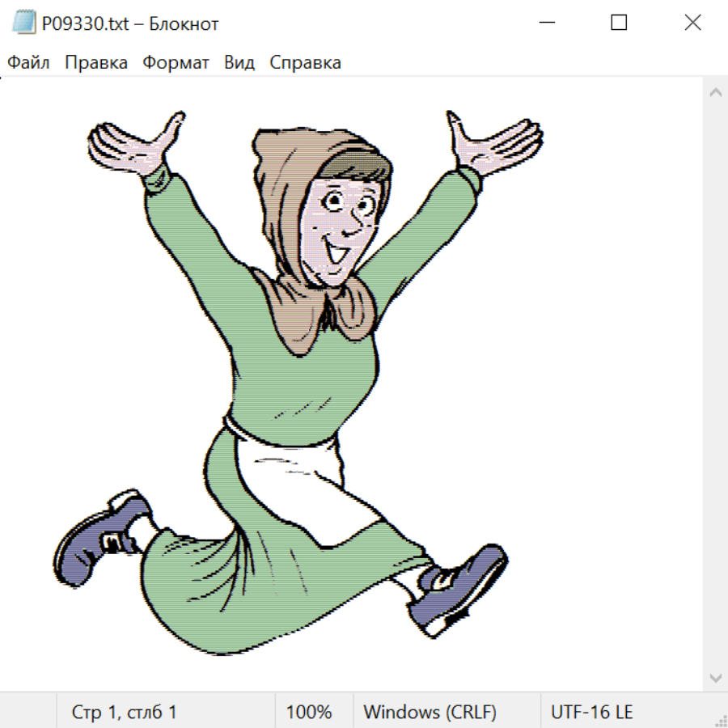Click the scroll down arrow
Image resolution: width=728 pixels, height=728 pixels.
tap(715, 677)
